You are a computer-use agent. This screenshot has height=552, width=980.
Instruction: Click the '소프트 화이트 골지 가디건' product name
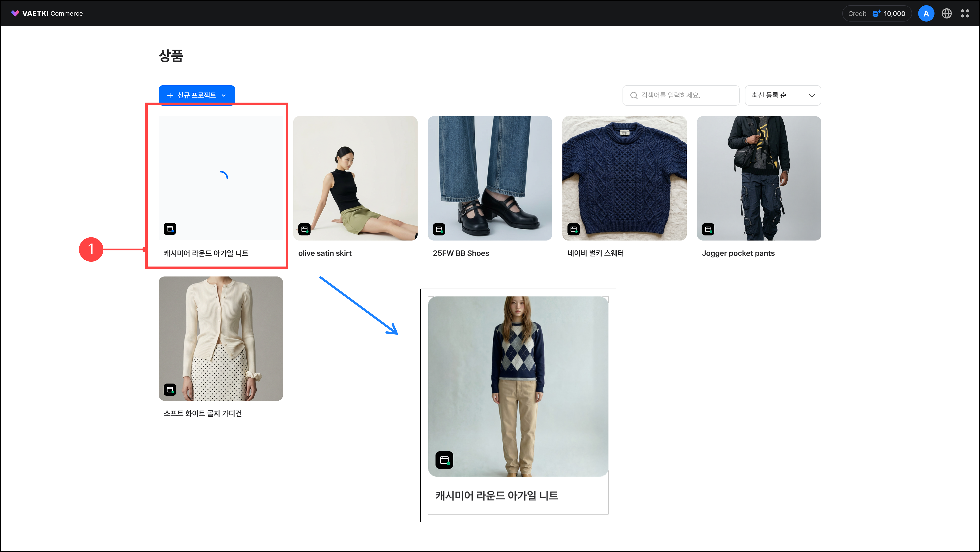203,414
